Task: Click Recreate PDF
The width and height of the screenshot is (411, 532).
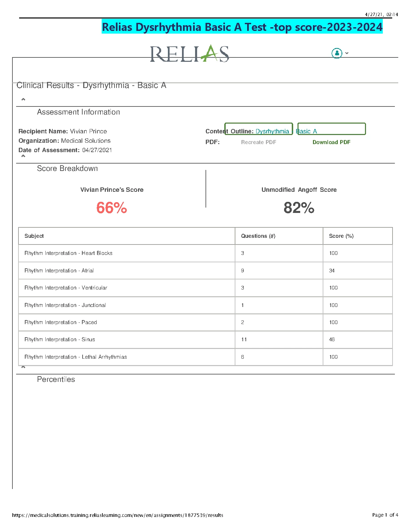Action: (x=259, y=142)
